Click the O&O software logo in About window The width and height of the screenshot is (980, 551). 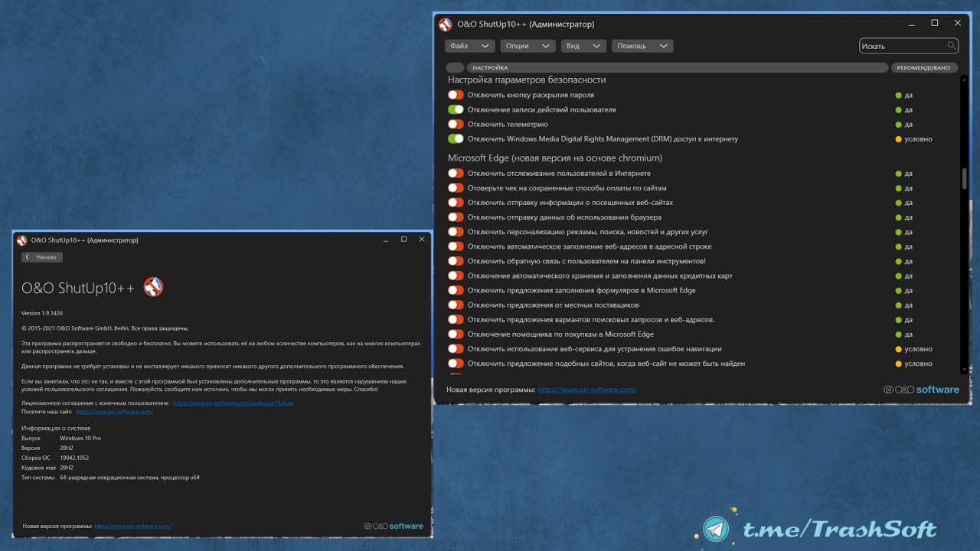click(x=394, y=526)
